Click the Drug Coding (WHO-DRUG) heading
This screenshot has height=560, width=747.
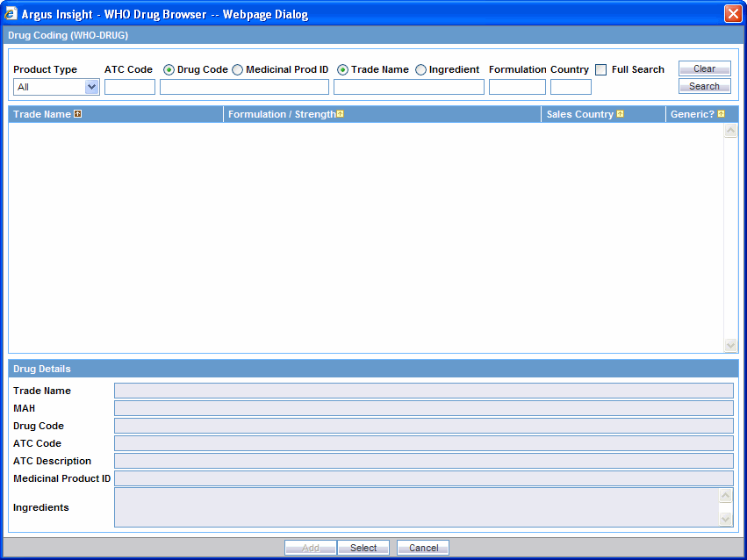click(x=68, y=35)
